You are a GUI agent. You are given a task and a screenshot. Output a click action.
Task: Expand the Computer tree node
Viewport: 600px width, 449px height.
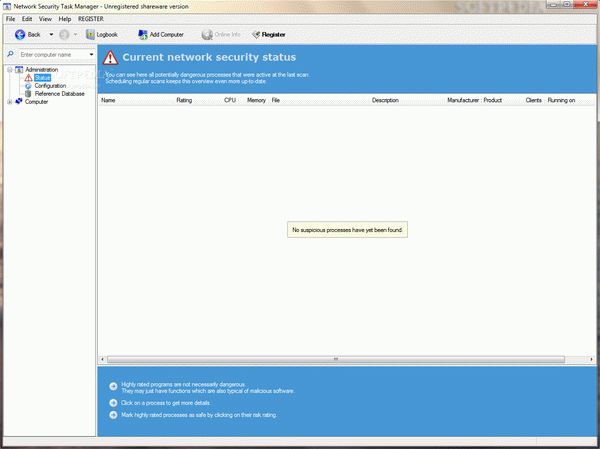point(10,102)
